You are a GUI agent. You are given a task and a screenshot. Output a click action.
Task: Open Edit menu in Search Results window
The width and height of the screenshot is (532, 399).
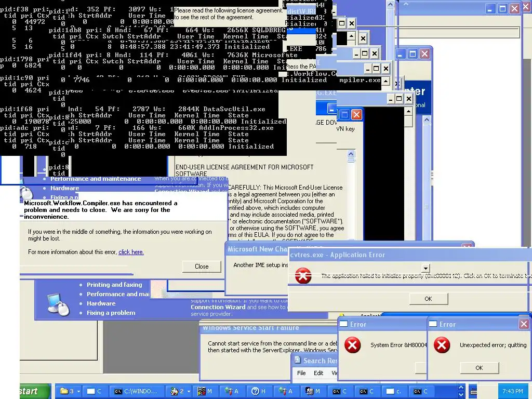coord(318,373)
